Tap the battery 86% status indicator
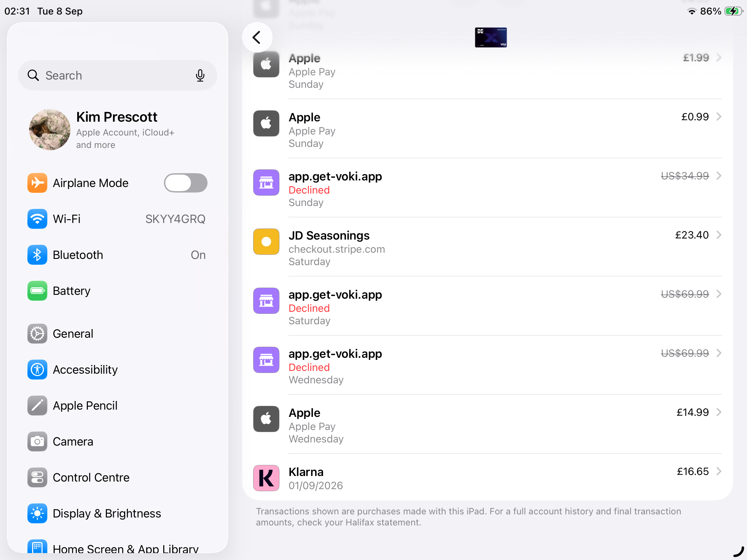 (721, 11)
